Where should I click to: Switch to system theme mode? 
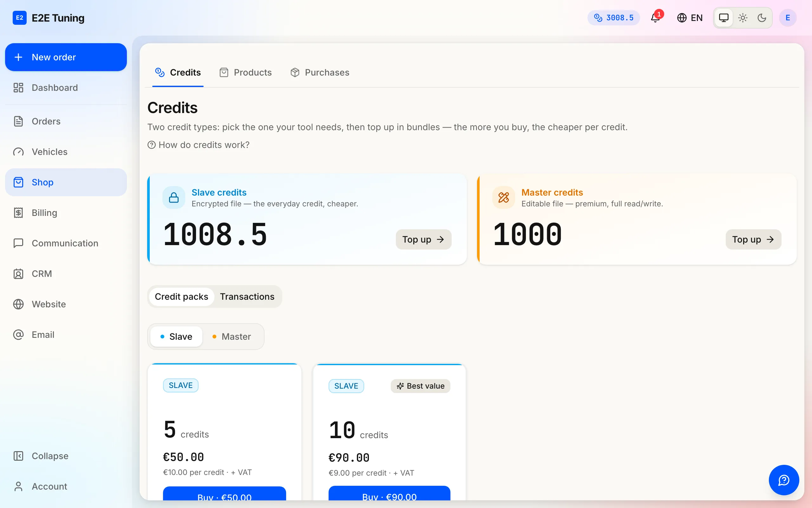pos(724,18)
